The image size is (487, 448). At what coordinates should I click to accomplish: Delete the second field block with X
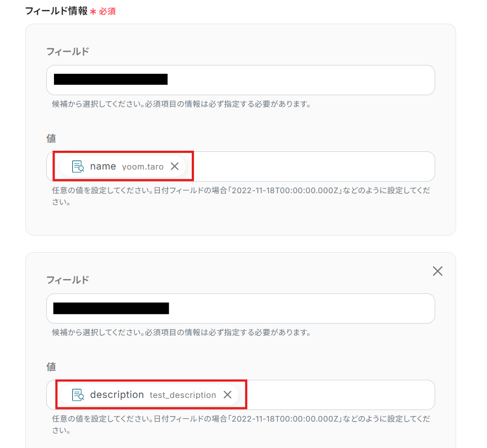437,271
